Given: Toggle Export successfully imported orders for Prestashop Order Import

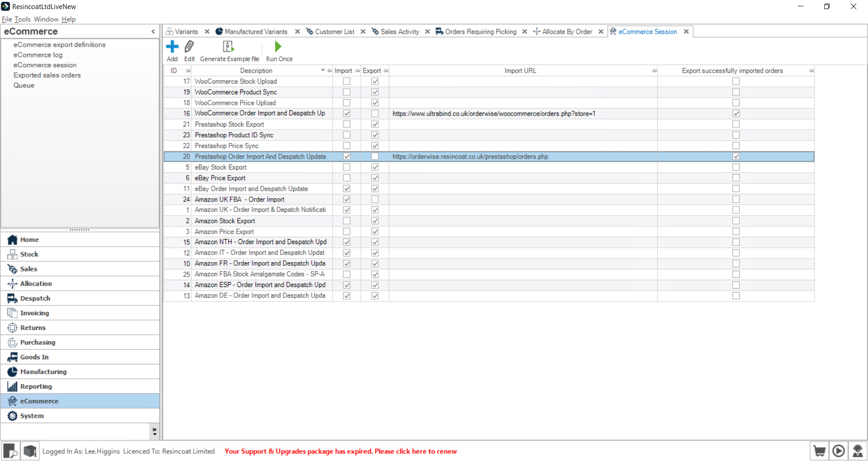Looking at the screenshot, I should (x=736, y=156).
